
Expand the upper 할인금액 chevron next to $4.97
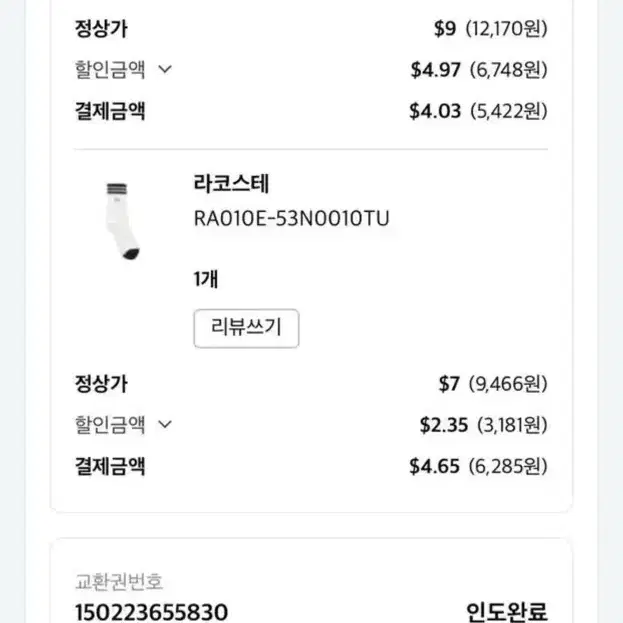point(165,70)
